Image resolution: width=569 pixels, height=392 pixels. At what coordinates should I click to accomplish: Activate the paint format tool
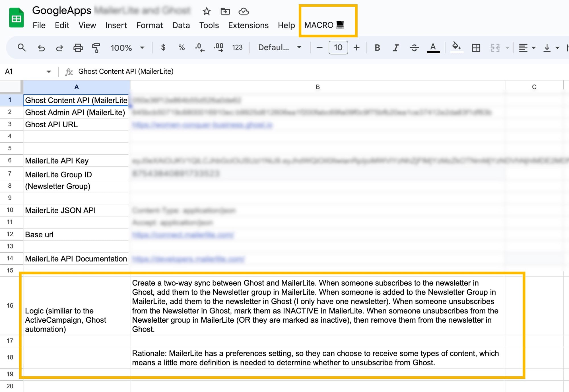(96, 47)
